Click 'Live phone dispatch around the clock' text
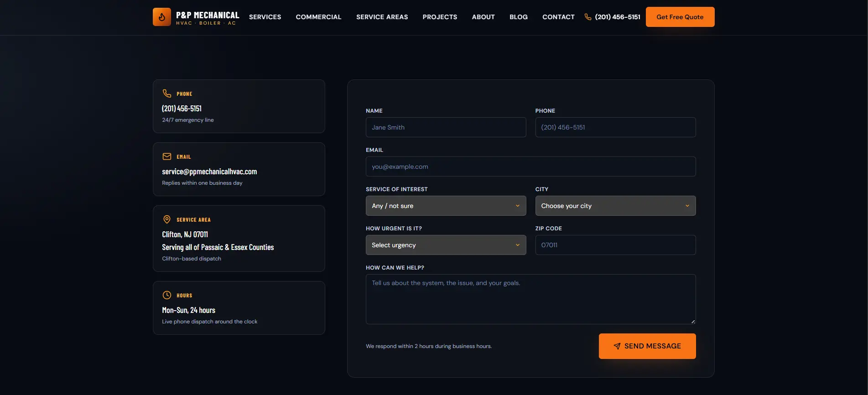Viewport: 868px width, 395px height. point(209,322)
